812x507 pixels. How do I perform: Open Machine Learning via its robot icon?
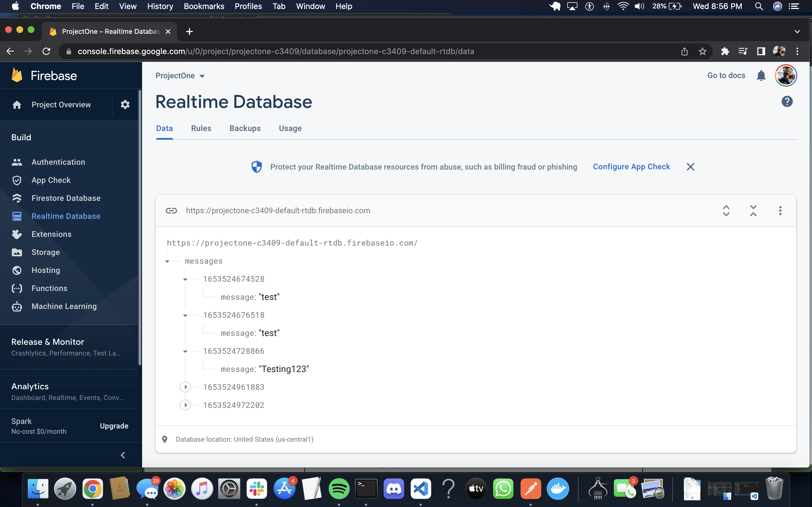click(x=17, y=306)
